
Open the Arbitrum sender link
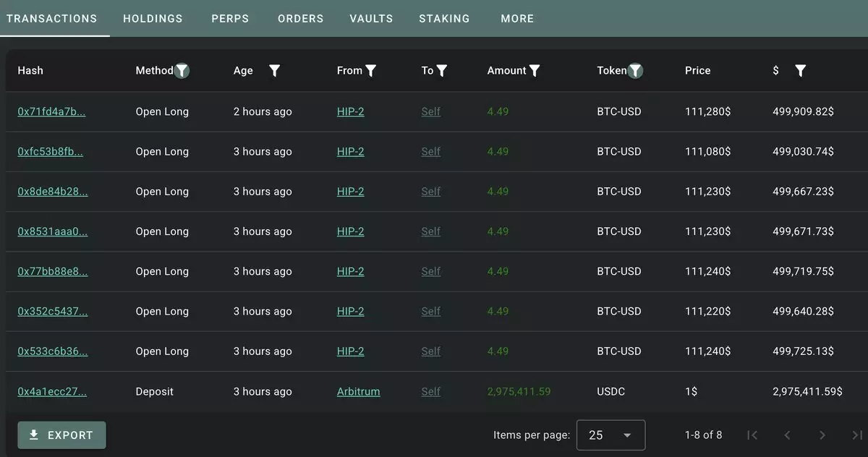[358, 391]
